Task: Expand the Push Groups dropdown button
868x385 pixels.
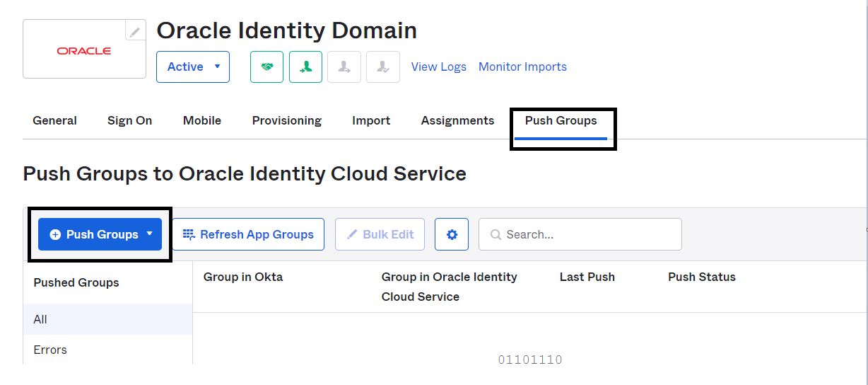Action: [x=100, y=234]
